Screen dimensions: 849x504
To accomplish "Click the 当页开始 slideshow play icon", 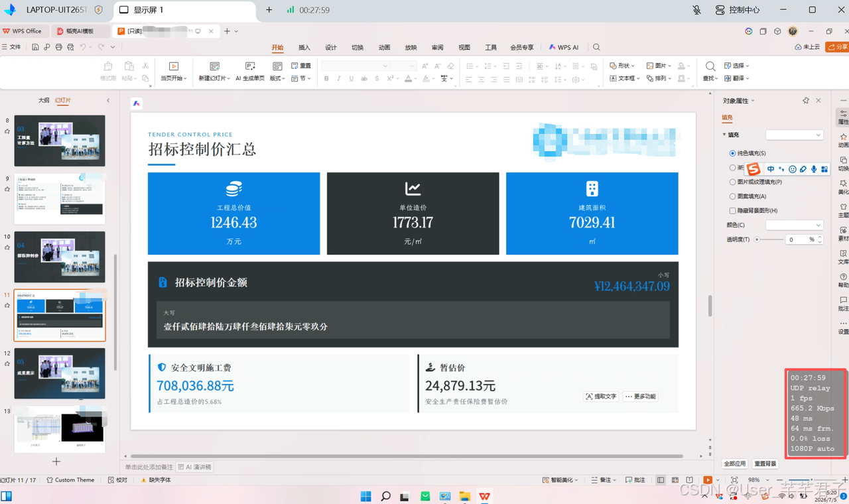I will [x=174, y=66].
